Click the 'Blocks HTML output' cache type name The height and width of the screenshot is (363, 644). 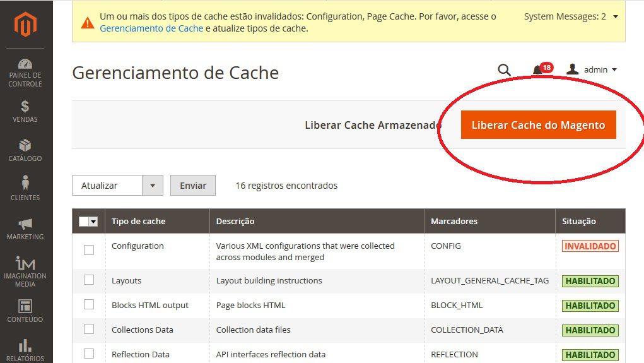click(150, 306)
